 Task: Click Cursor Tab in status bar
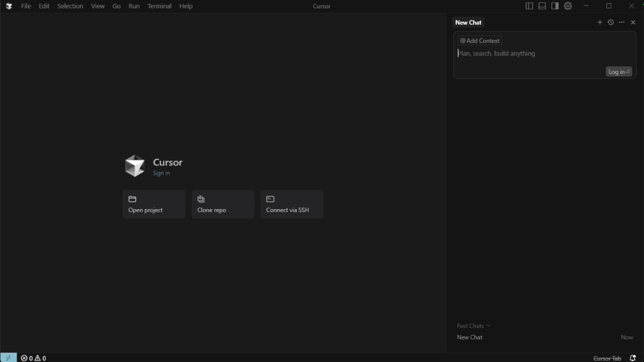point(607,358)
